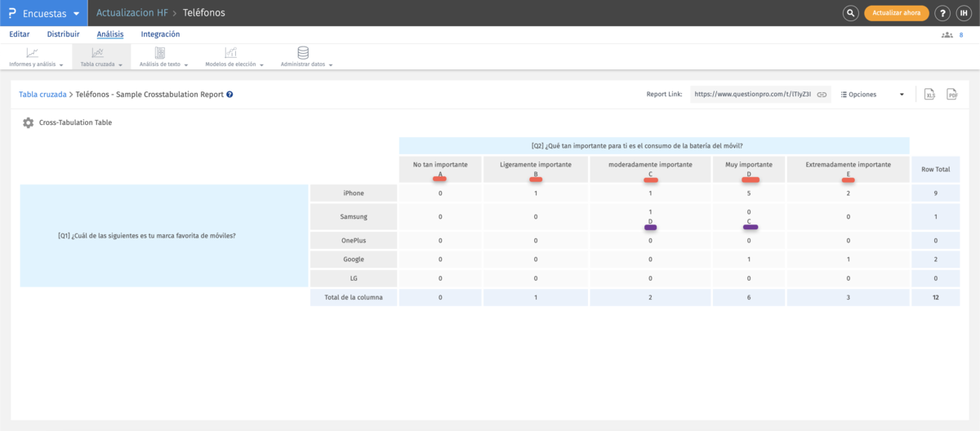Open the Actualizacion HF breadcrumb
Image resolution: width=980 pixels, height=431 pixels.
[131, 13]
